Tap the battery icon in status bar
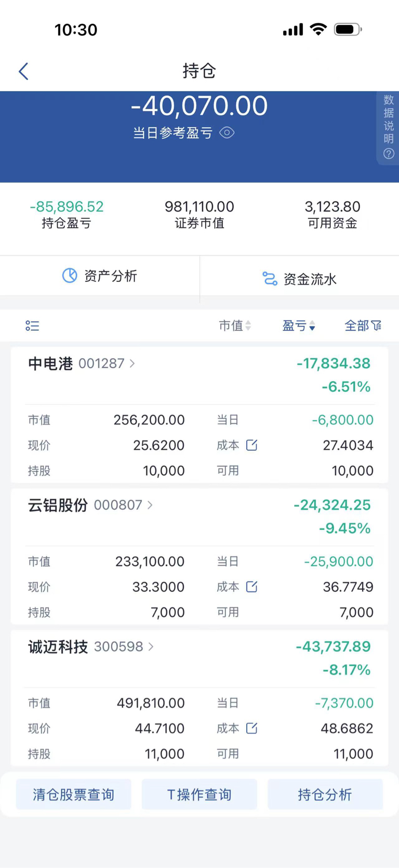The height and width of the screenshot is (868, 399). click(x=348, y=30)
